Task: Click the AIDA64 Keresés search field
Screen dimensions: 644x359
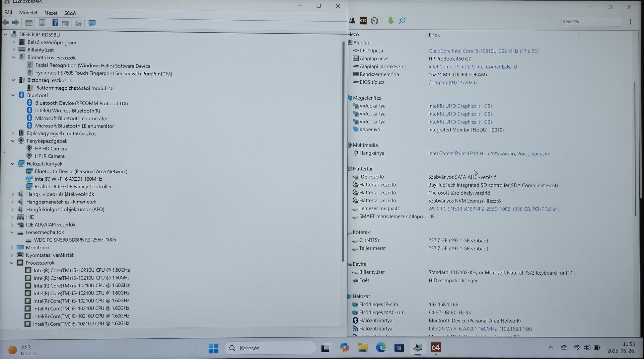Action: [591, 22]
